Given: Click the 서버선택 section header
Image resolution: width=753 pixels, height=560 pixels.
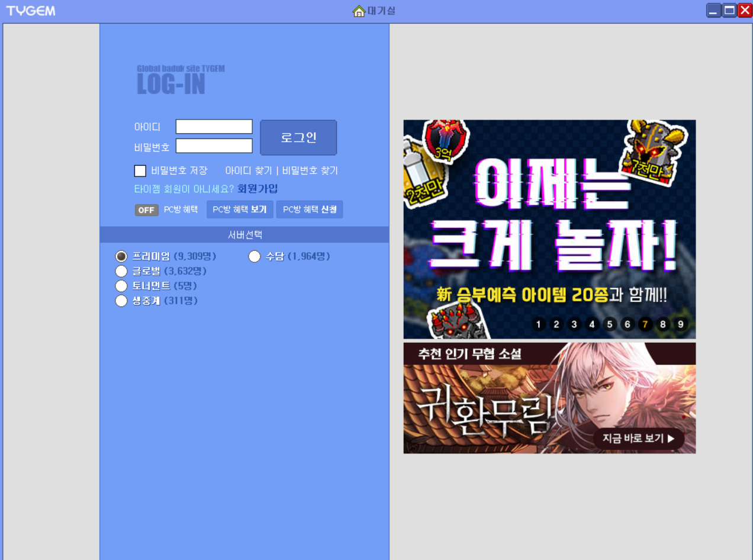Looking at the screenshot, I should [x=244, y=234].
